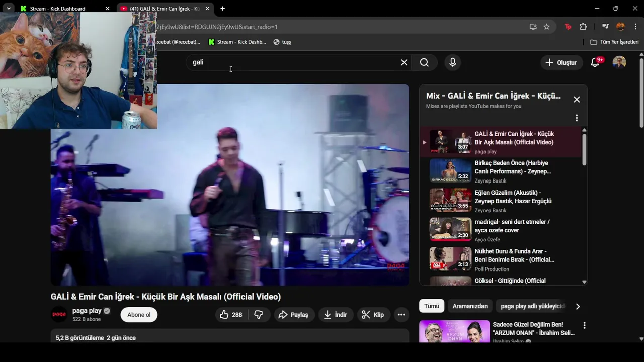
Task: Click the paga play channel avatar
Action: (x=59, y=315)
